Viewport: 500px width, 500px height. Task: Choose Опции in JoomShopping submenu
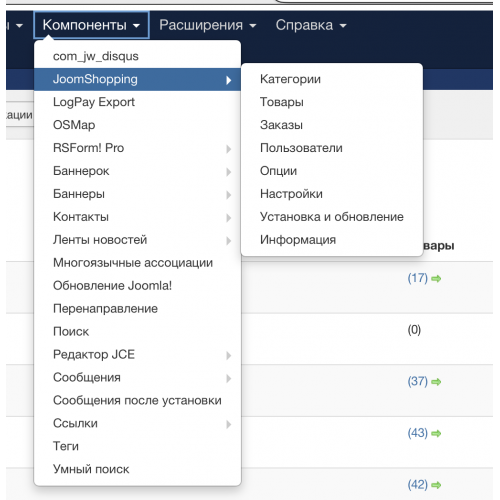(332, 171)
